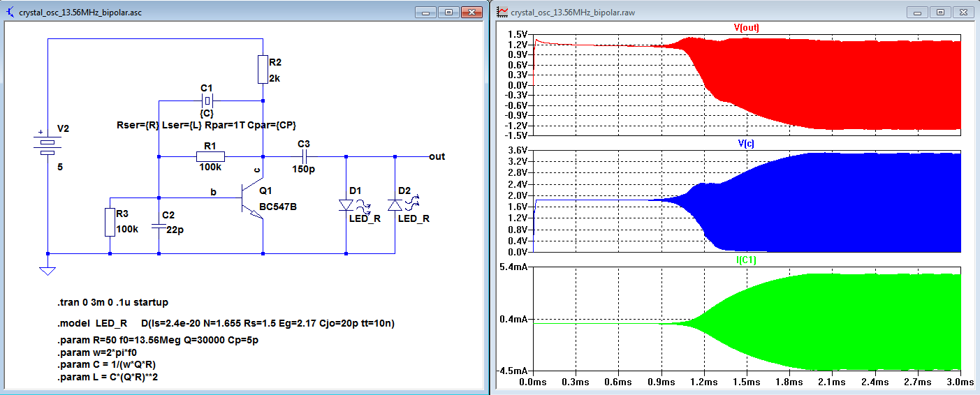This screenshot has height=395, width=980.
Task: Click the '0.4mA' axis label
Action: [x=513, y=319]
